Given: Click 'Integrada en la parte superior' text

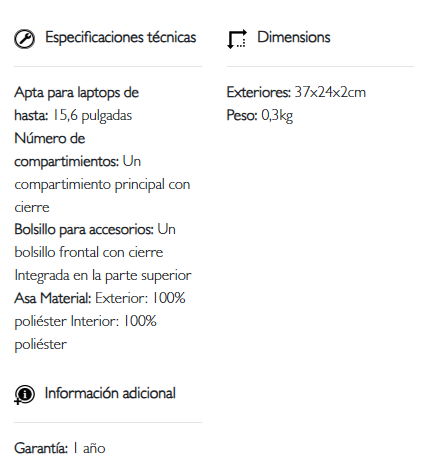Looking at the screenshot, I should coord(103,276).
